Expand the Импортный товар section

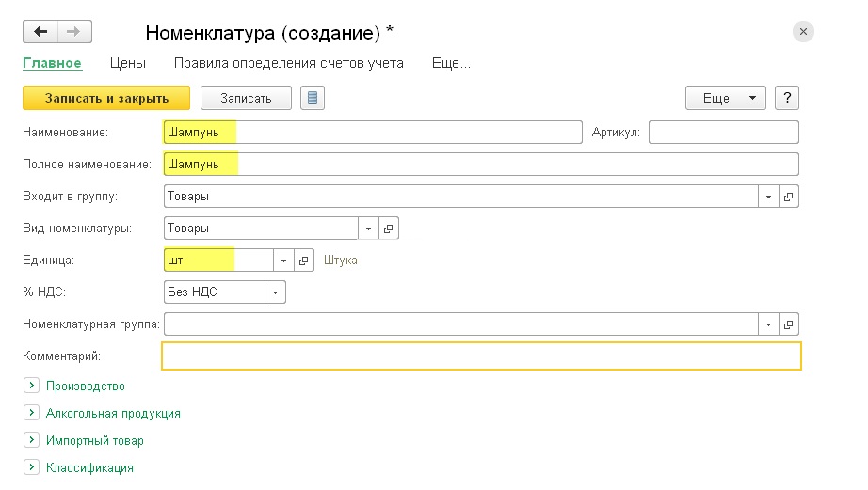click(32, 440)
